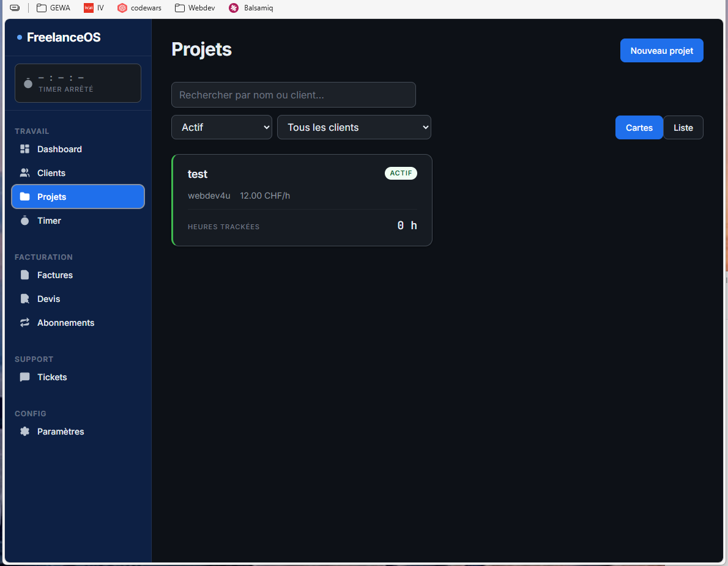Click the Devis quote icon
Screen dimensions: 728x566
click(25, 299)
